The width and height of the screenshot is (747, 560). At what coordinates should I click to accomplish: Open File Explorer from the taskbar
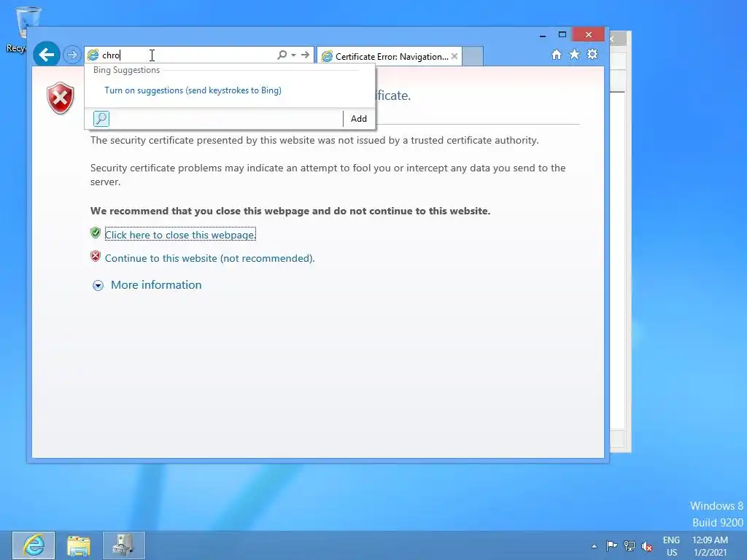point(79,545)
